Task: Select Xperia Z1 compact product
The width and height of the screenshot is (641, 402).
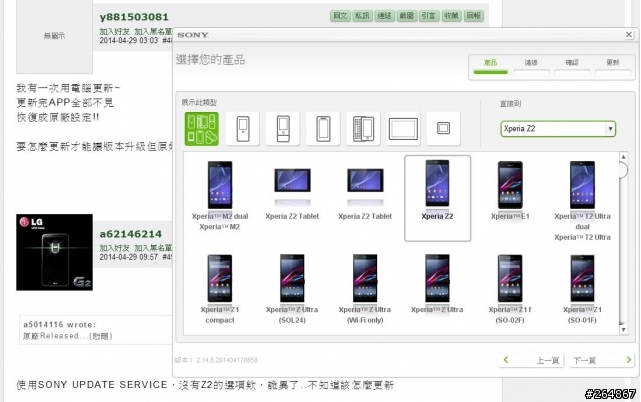Action: tap(220, 289)
